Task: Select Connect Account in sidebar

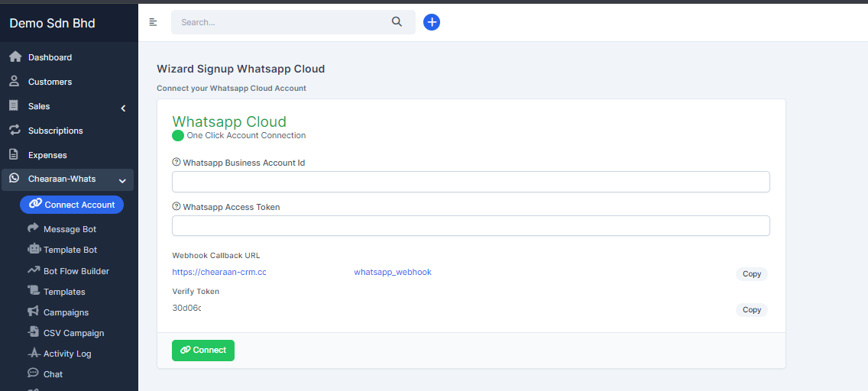Action: pos(72,205)
